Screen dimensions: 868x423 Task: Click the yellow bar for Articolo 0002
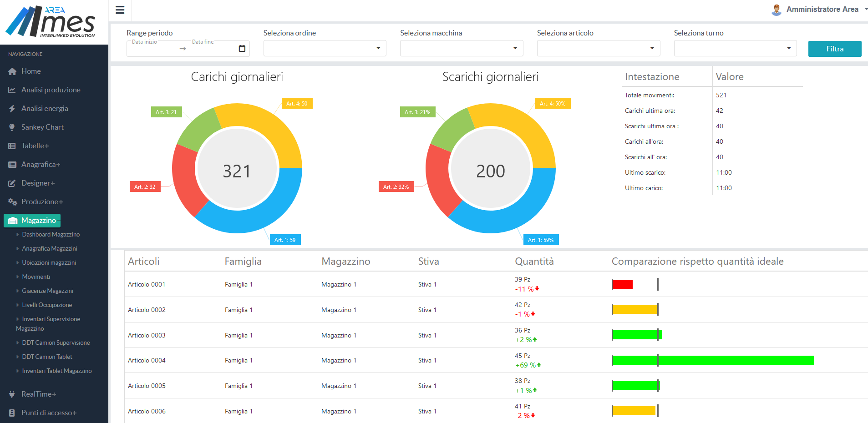click(x=635, y=310)
